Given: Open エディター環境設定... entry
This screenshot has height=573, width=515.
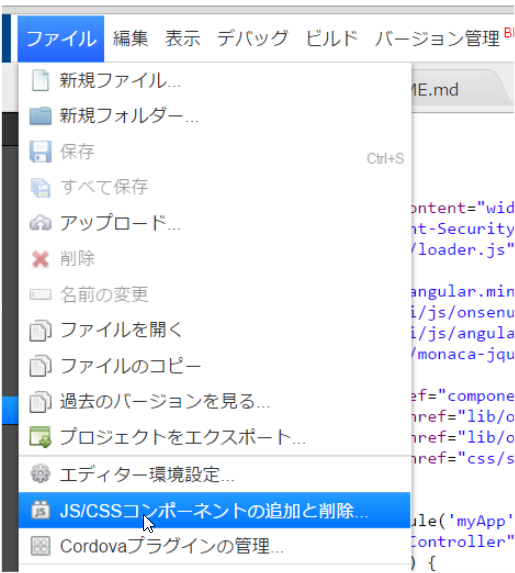Looking at the screenshot, I should [x=215, y=474].
